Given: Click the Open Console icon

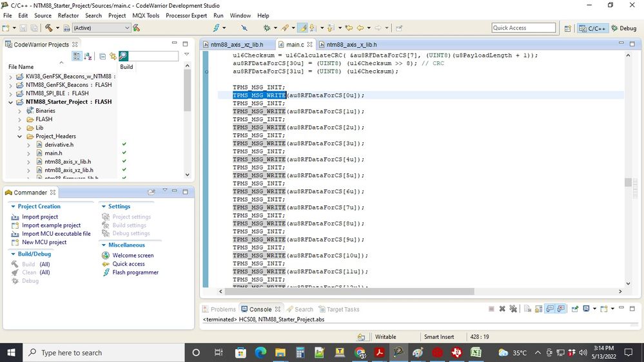Looking at the screenshot, I should [x=604, y=309].
